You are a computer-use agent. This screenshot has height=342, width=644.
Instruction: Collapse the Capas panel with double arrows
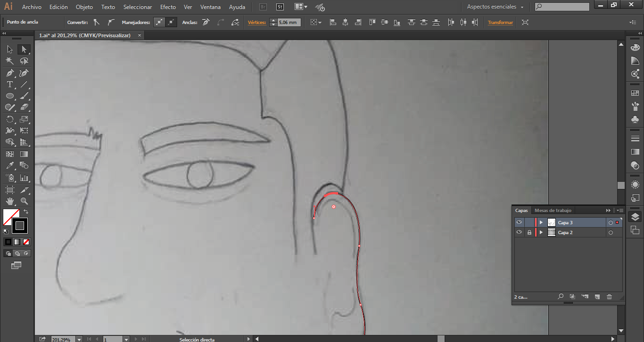pyautogui.click(x=609, y=210)
